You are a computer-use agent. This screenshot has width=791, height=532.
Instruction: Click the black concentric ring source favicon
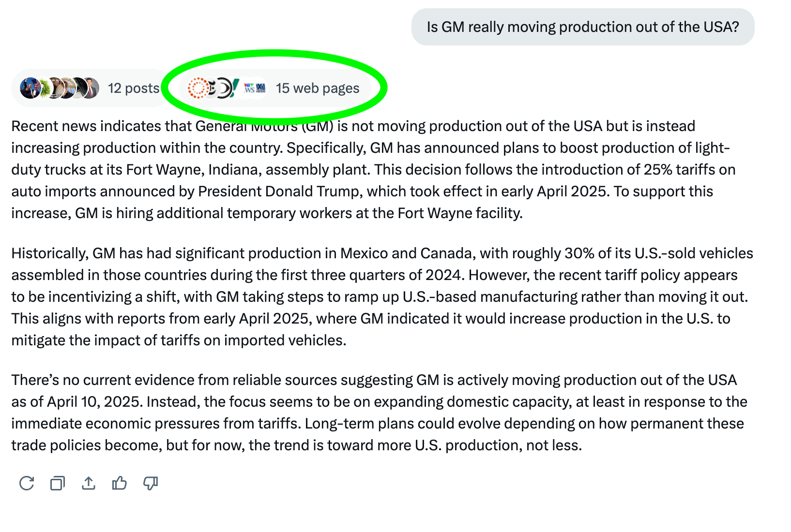(224, 88)
